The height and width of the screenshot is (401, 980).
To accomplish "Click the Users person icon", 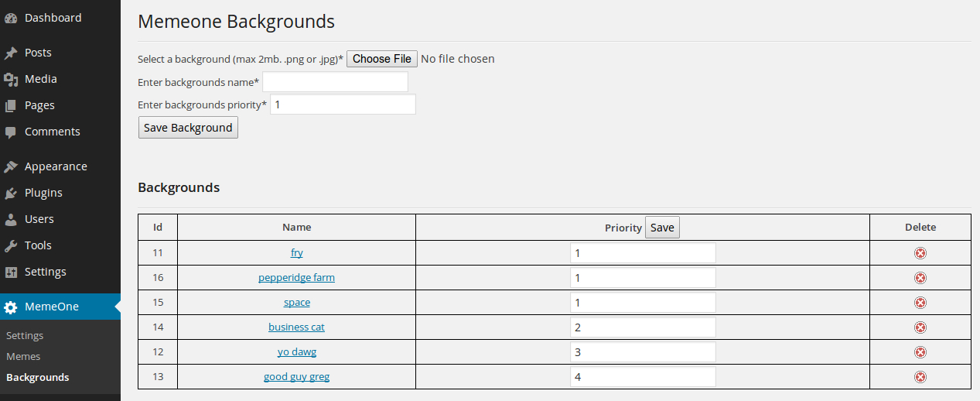I will pos(11,219).
